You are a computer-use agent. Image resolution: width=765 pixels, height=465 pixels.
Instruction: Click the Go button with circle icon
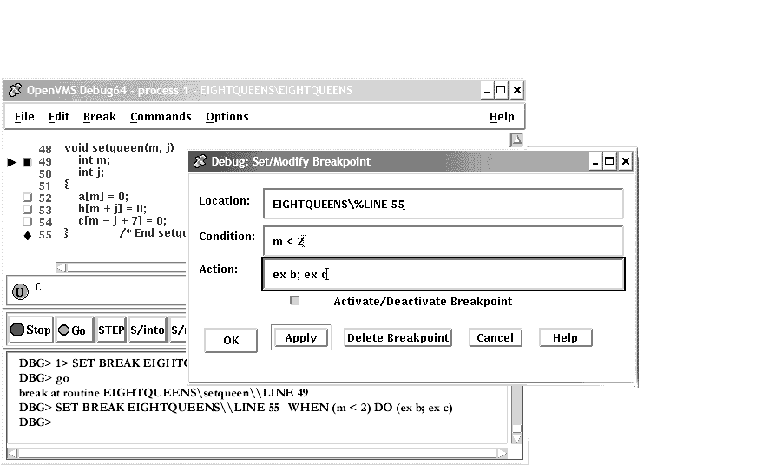[73, 329]
